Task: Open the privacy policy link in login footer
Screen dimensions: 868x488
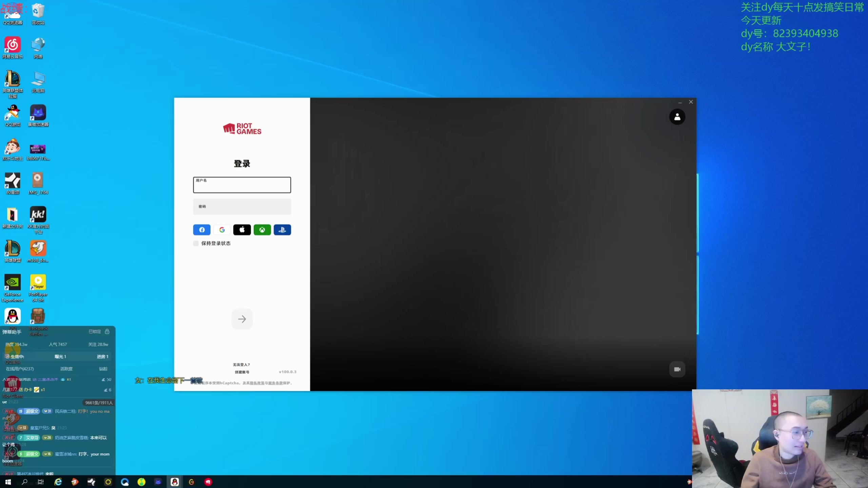Action: 257,383
